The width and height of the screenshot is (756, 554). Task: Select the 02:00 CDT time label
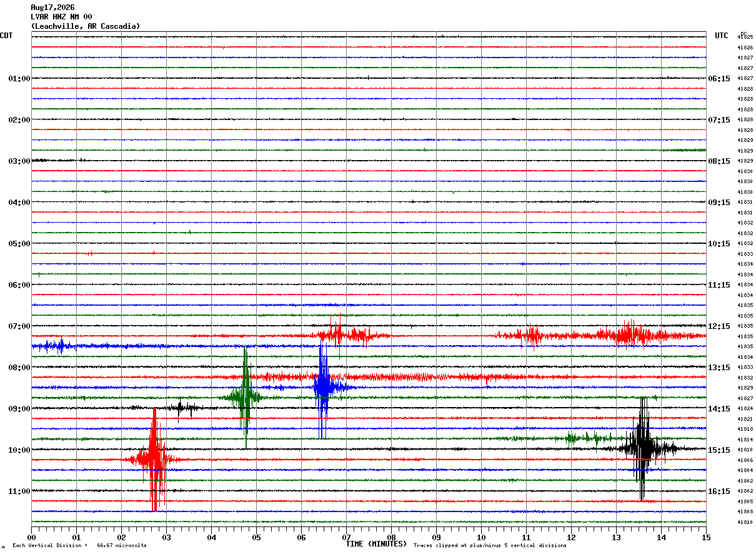[x=19, y=120]
